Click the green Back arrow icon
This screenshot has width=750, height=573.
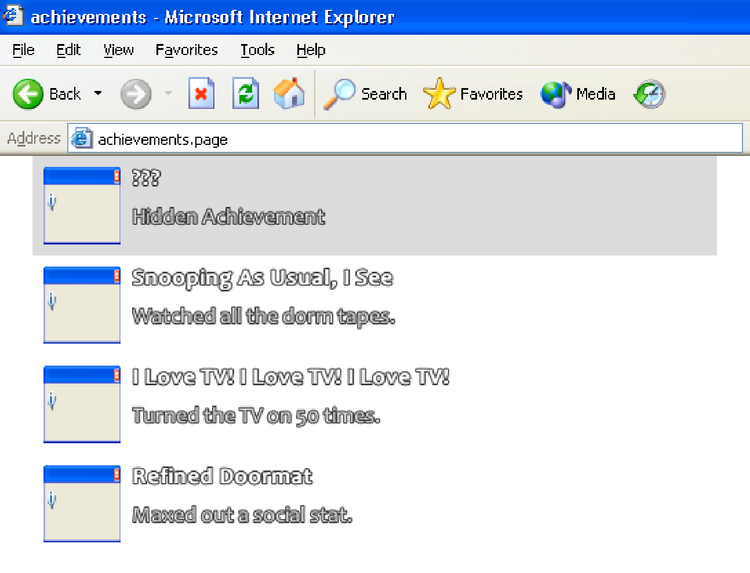(28, 94)
